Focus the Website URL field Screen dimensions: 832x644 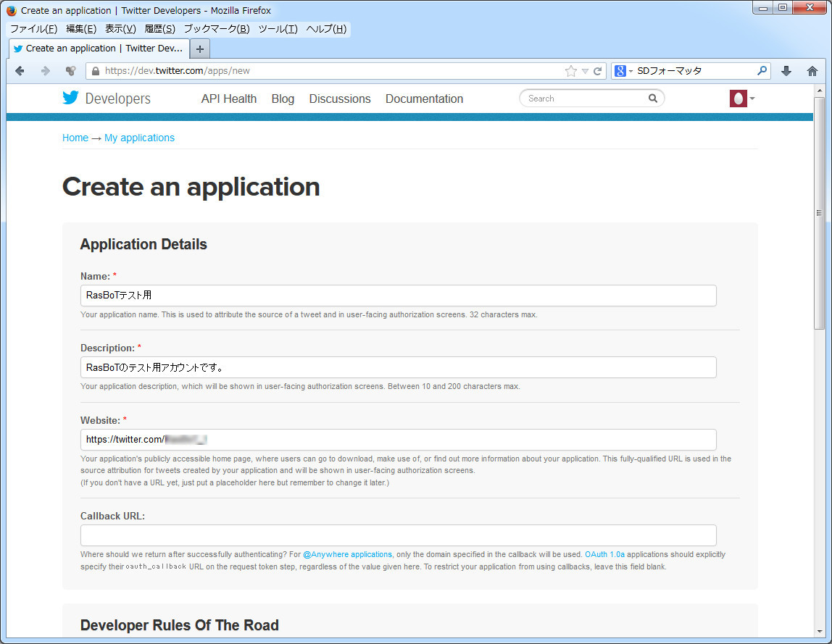click(x=398, y=439)
